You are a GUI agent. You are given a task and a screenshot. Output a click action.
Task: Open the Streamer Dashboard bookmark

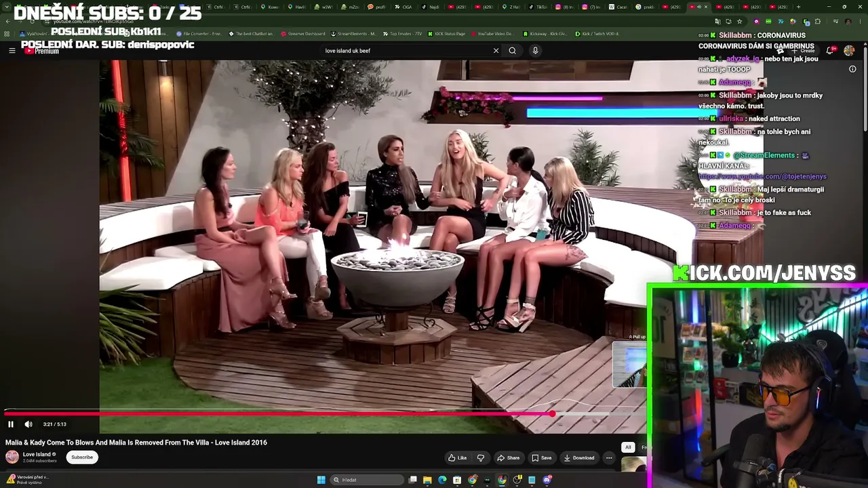[303, 34]
